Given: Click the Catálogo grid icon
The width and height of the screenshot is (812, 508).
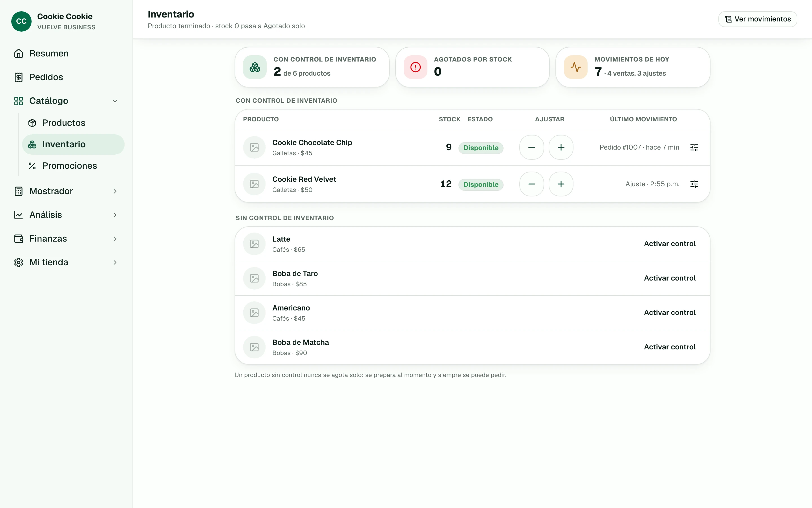Looking at the screenshot, I should coord(18,101).
